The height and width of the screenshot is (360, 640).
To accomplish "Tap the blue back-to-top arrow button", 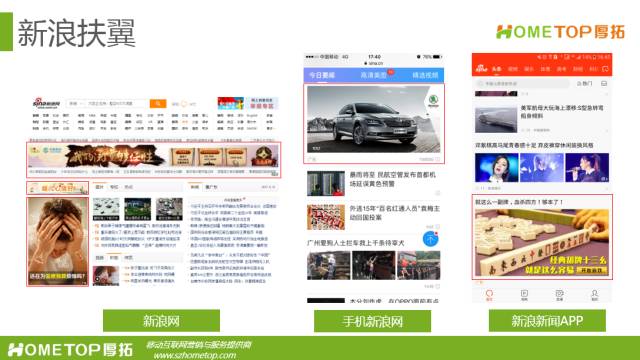I will (x=430, y=239).
